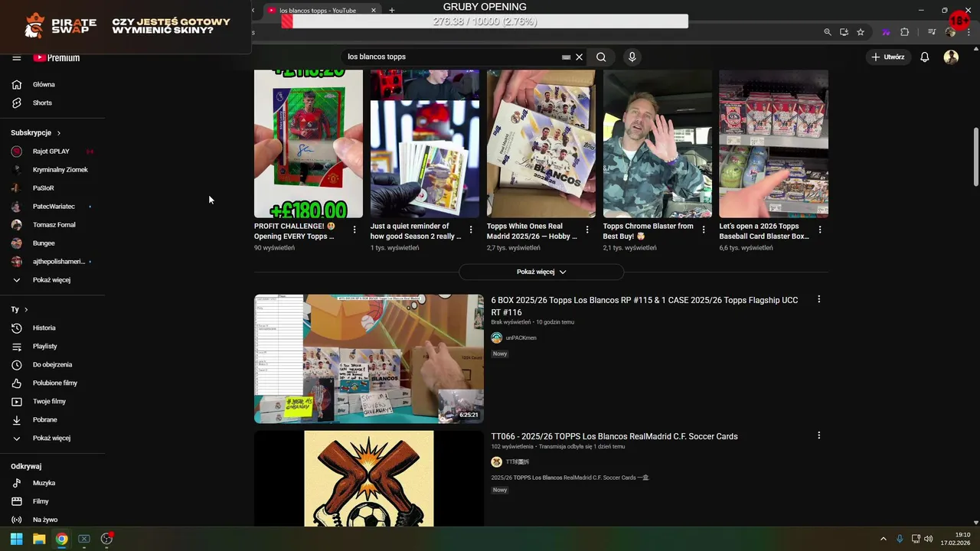
Task: Click Chrome zoom magnifier icon in address bar
Action: click(828, 32)
